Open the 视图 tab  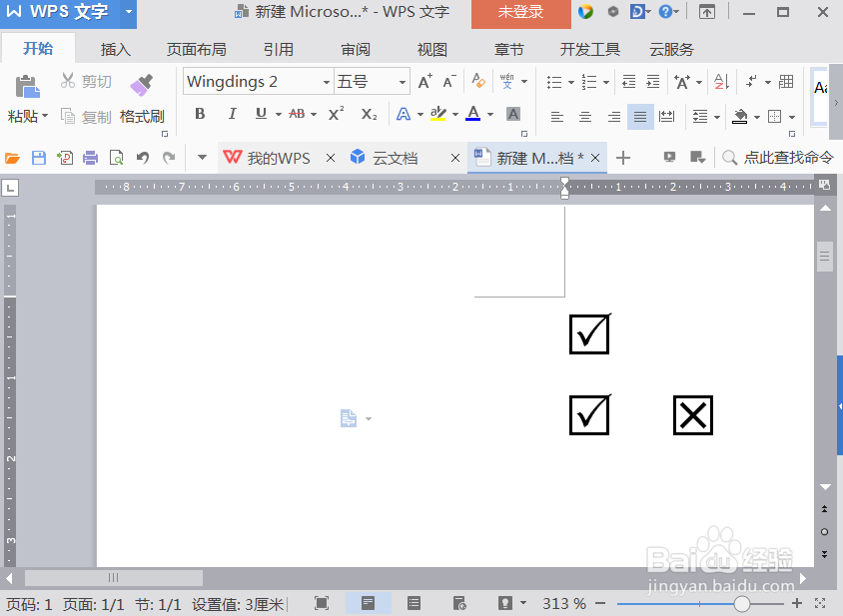pyautogui.click(x=432, y=50)
